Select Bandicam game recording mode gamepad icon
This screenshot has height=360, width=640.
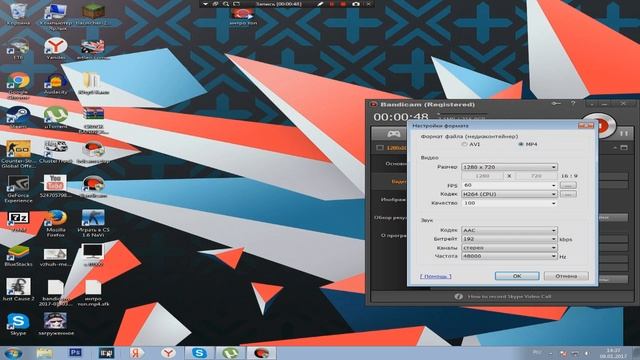pos(393,133)
